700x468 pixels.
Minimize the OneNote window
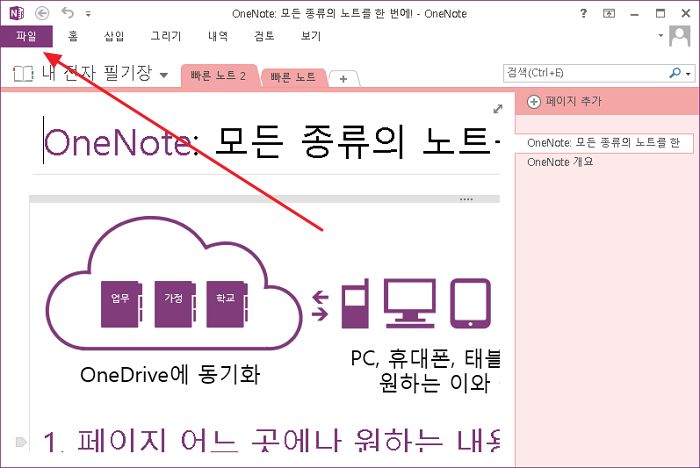(634, 14)
